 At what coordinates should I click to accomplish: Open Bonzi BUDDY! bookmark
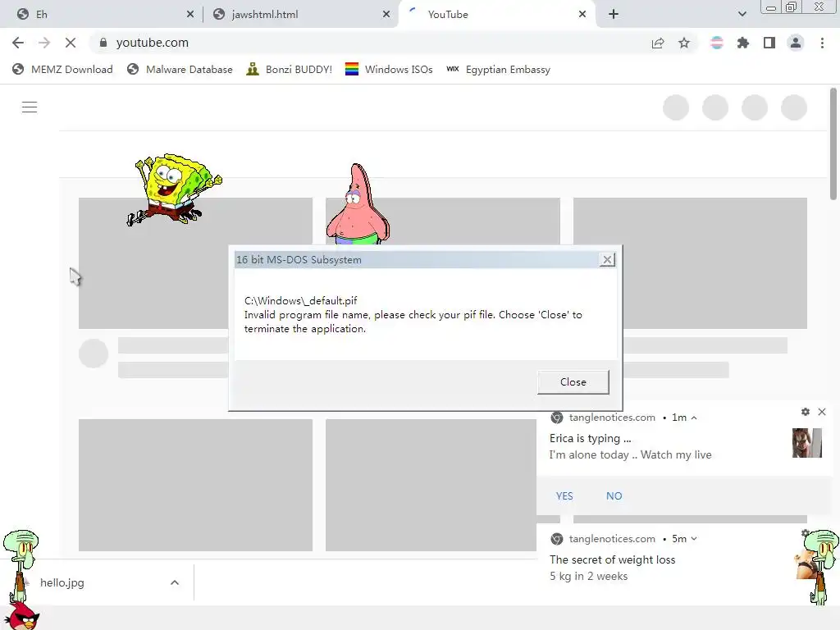click(290, 70)
